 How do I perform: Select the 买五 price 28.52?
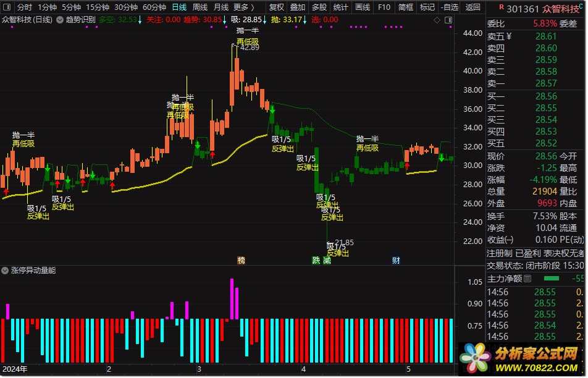point(546,143)
